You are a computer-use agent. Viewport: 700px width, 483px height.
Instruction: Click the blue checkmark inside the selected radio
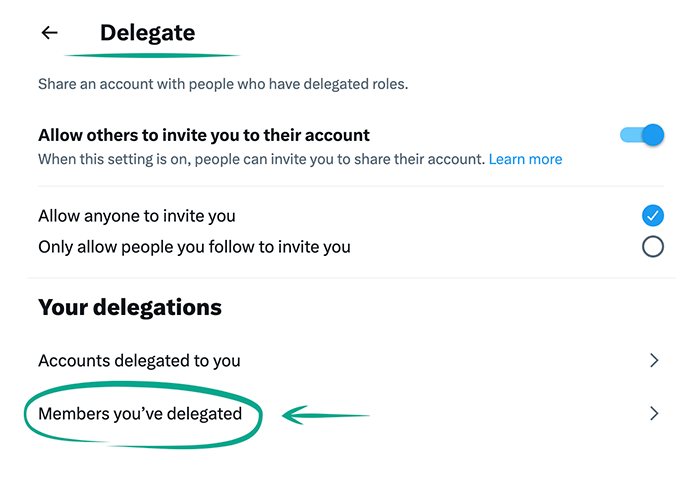653,215
